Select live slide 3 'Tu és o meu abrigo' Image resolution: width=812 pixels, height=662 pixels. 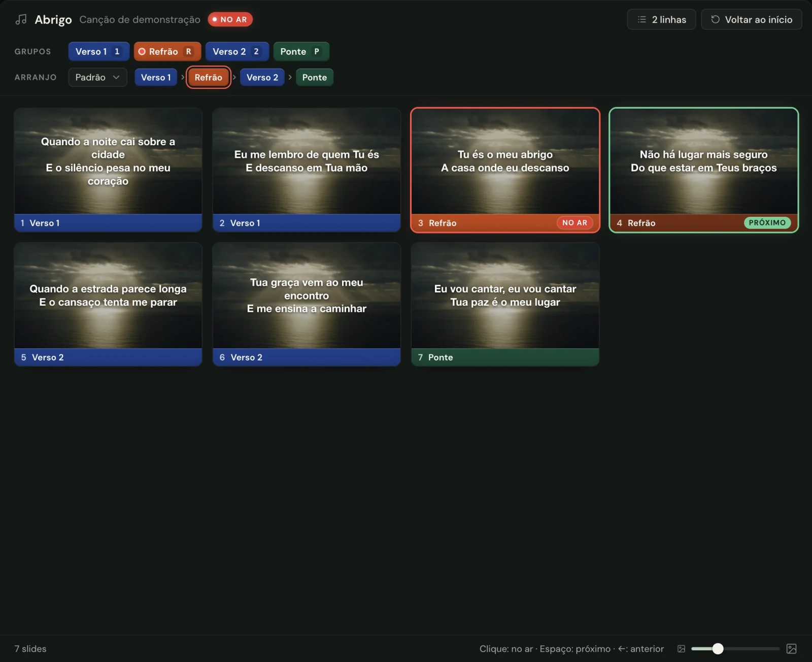tap(505, 170)
